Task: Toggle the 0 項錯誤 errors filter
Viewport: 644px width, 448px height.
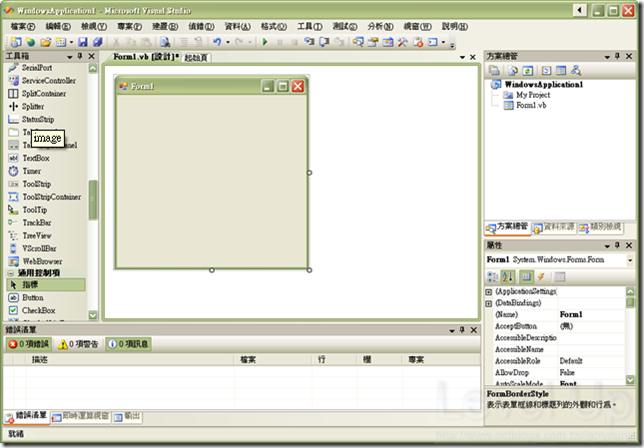Action: [x=29, y=344]
